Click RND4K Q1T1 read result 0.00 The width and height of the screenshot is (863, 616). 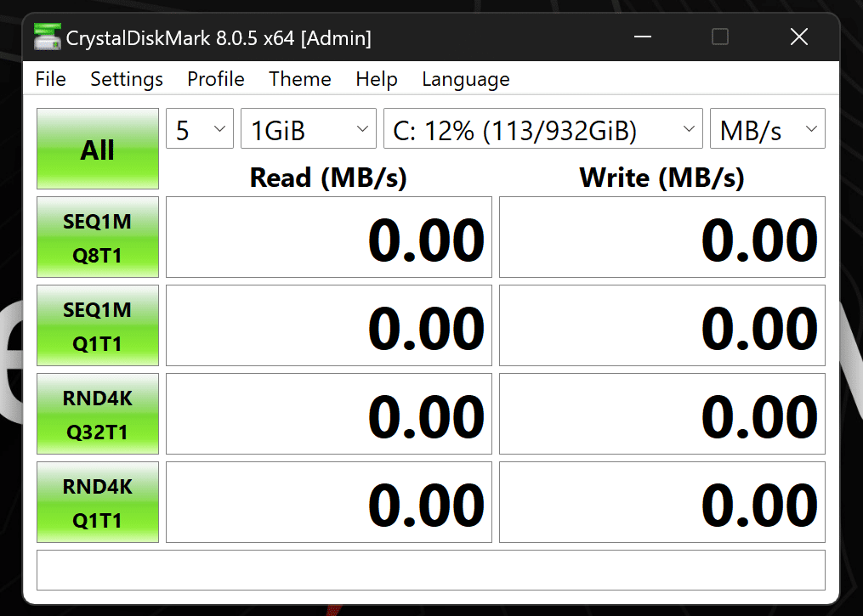pos(328,502)
